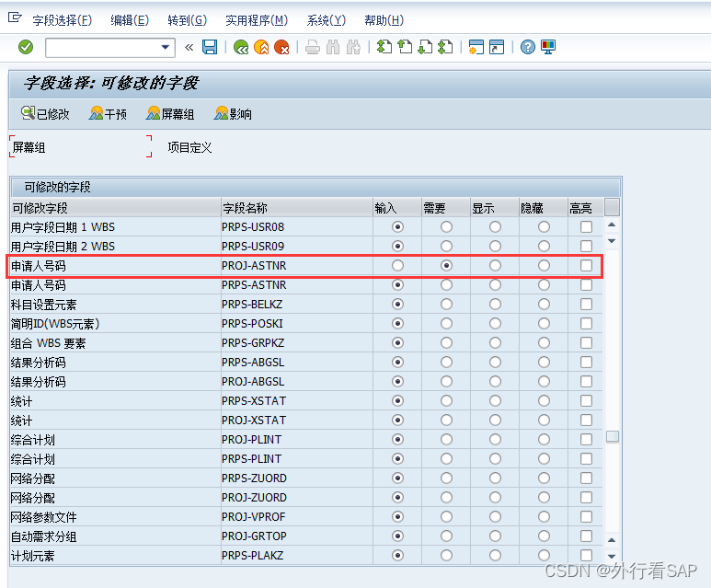711x588 pixels.
Task: Click the Print icon
Action: point(313,47)
